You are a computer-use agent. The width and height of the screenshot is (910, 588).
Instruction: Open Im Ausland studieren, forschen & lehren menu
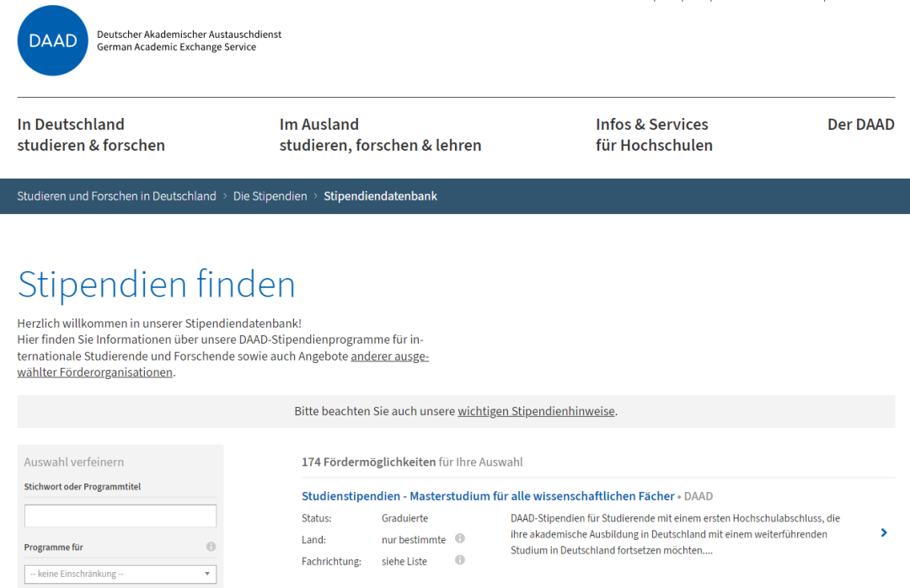pyautogui.click(x=380, y=135)
